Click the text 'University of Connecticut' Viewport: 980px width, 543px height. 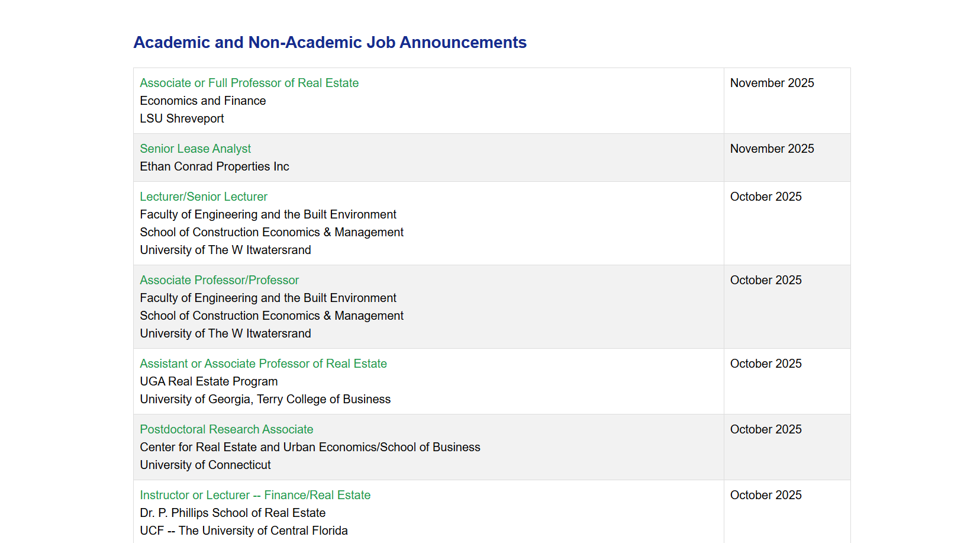(x=205, y=465)
